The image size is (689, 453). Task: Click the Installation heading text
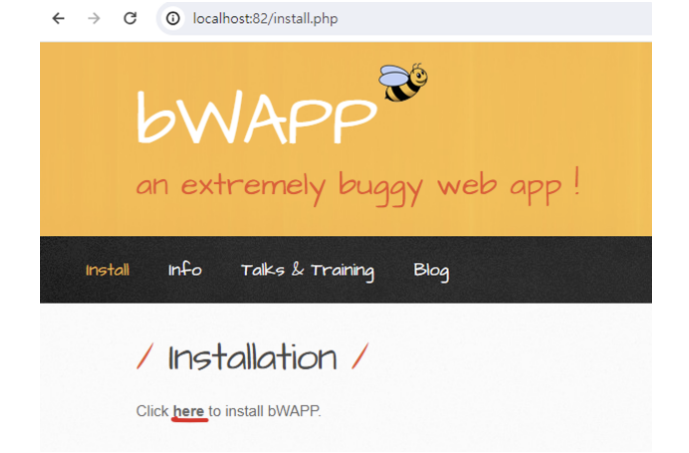tap(253, 357)
